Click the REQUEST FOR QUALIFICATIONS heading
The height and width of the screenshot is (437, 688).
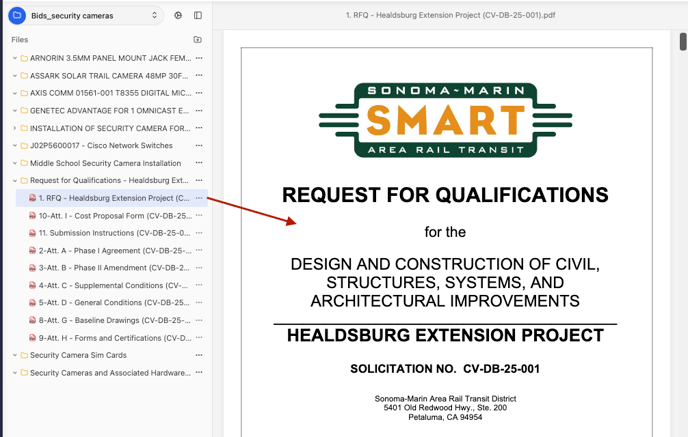tap(445, 195)
